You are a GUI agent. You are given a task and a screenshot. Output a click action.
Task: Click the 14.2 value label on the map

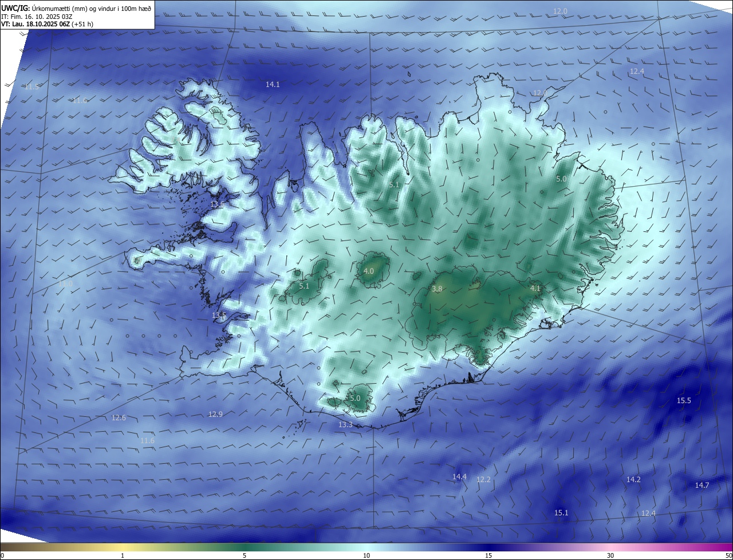pyautogui.click(x=633, y=479)
